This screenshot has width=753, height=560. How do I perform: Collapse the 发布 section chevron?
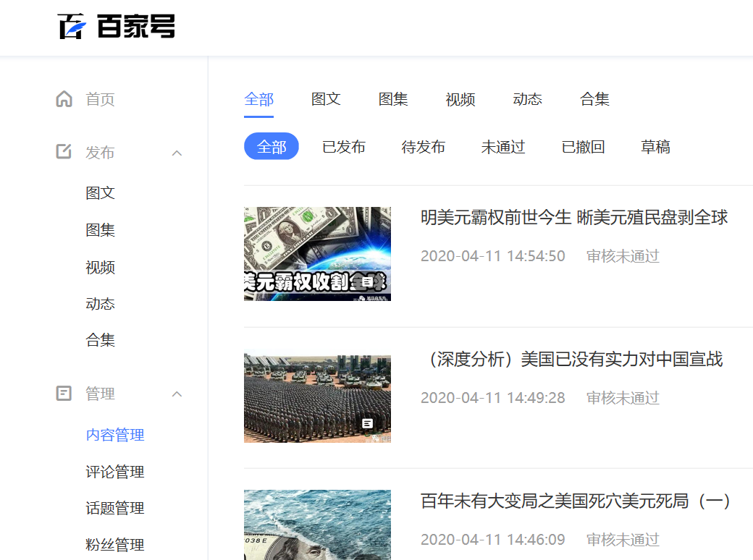(177, 152)
